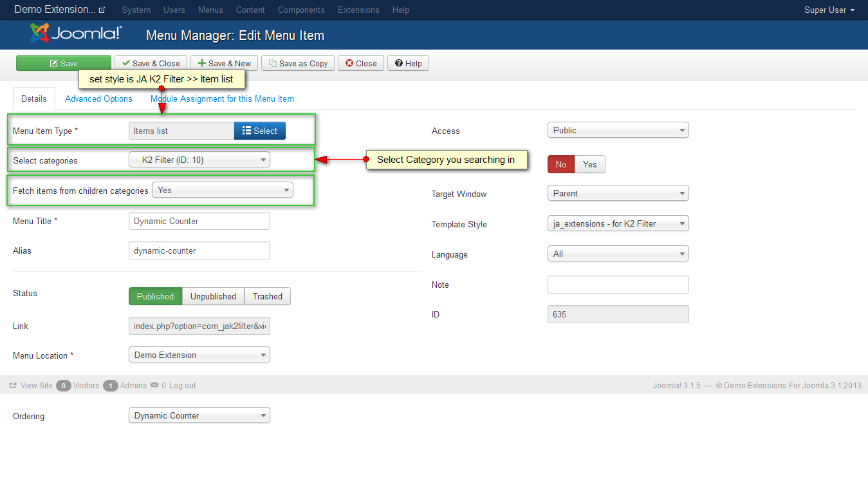The width and height of the screenshot is (868, 481).
Task: Open Module Assignment for this Menu Item tab
Action: pos(222,99)
